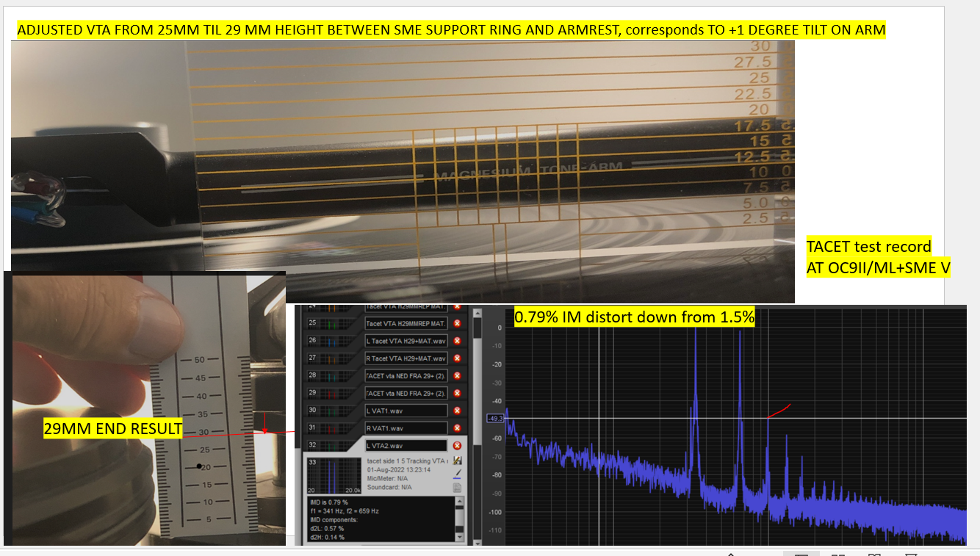Change trace colour of selected measurement
The height and width of the screenshot is (556, 980).
pyautogui.click(x=457, y=474)
